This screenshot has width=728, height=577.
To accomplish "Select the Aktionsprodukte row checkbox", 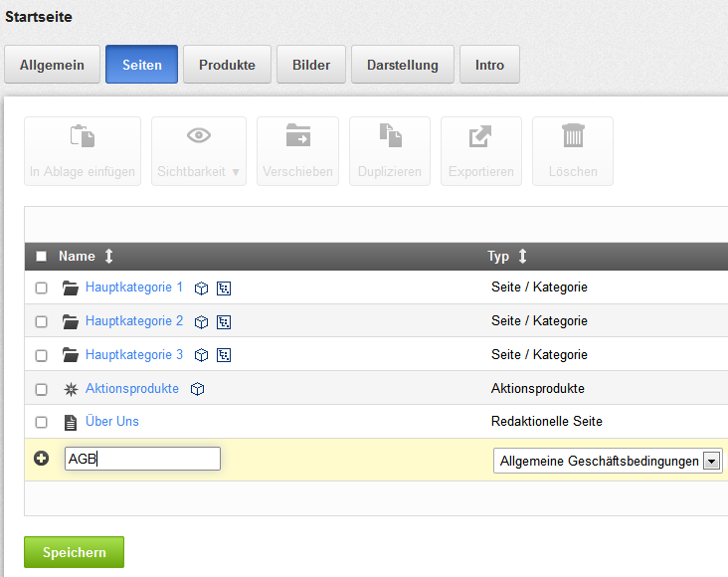I will 42,389.
